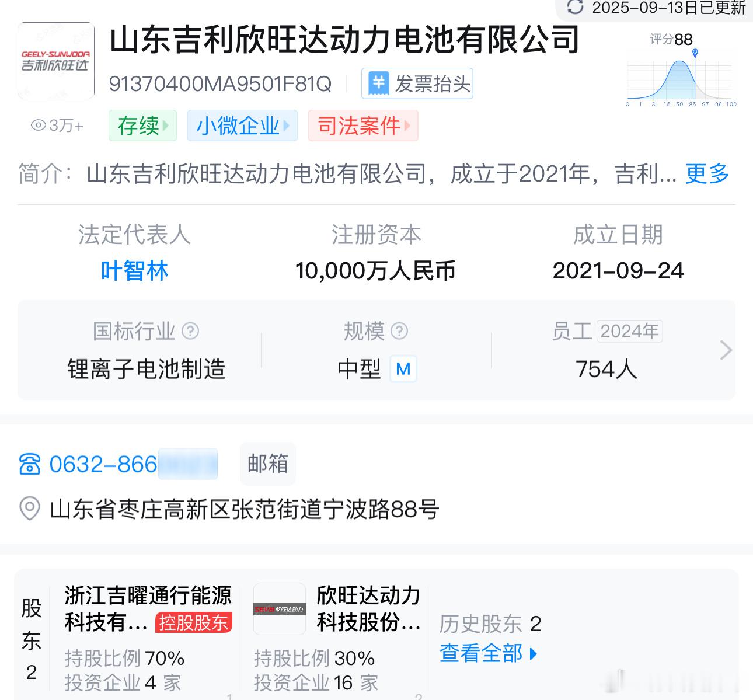Image resolution: width=753 pixels, height=700 pixels.
Task: Open legal representative 叶智林 profile
Action: [x=135, y=271]
